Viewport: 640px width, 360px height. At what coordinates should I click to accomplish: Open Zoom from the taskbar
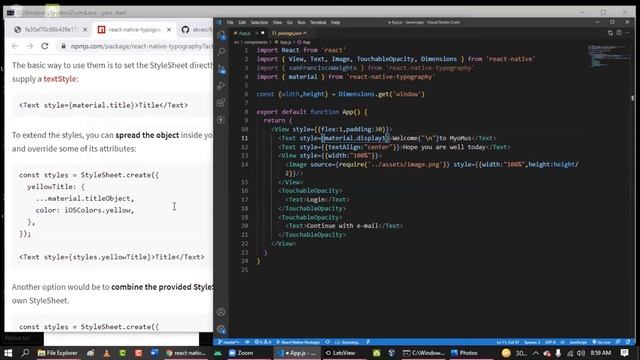pos(241,353)
